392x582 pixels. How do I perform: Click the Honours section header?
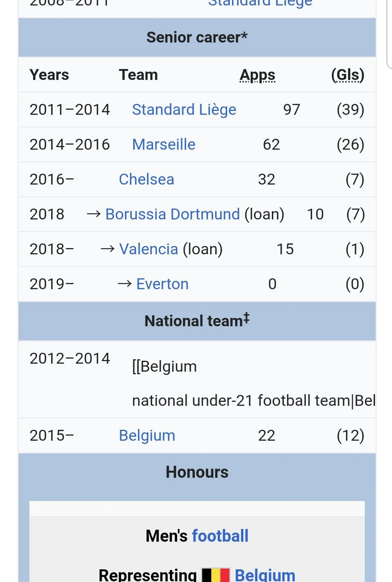[x=197, y=472]
